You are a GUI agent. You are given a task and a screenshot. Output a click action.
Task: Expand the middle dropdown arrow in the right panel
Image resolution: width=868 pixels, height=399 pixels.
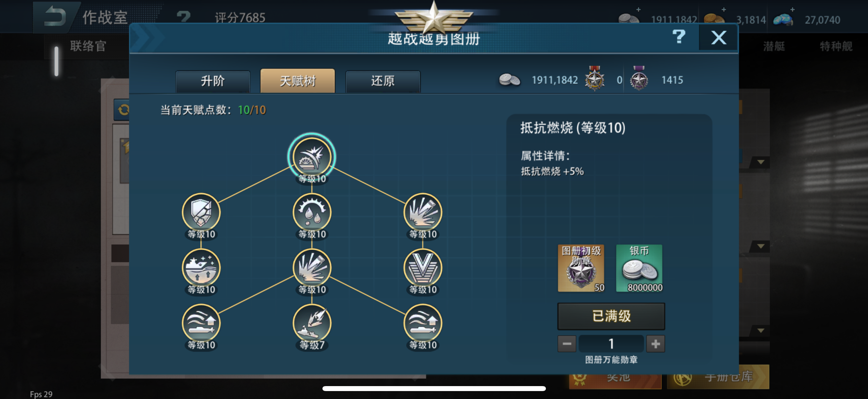[760, 246]
